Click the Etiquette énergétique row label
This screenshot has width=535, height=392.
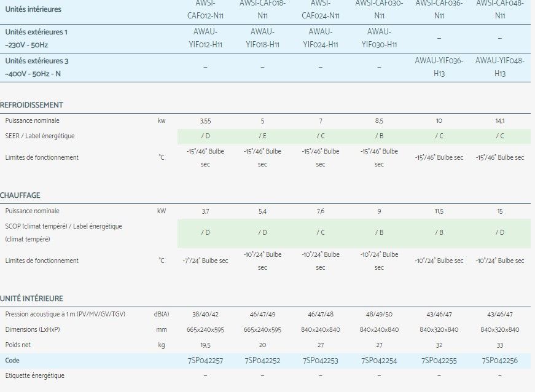[34, 375]
